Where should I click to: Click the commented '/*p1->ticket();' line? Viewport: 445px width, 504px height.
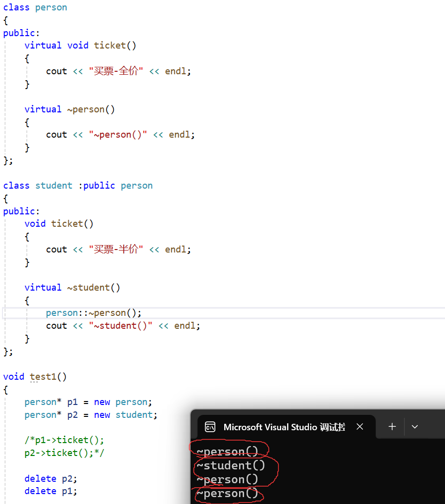[x=64, y=440]
